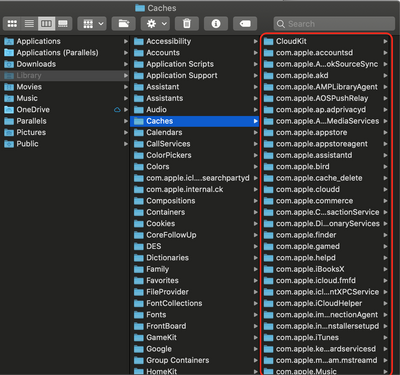Expand arrow beside Movies
Image resolution: width=400 pixels, height=375 pixels.
tap(126, 87)
